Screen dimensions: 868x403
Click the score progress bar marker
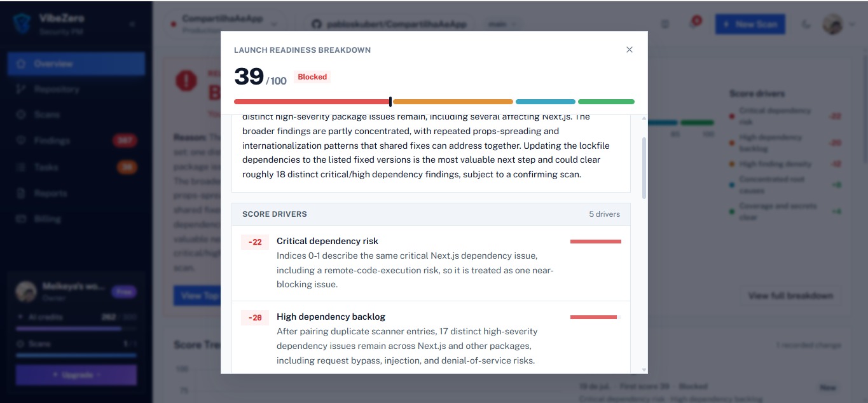(x=390, y=102)
